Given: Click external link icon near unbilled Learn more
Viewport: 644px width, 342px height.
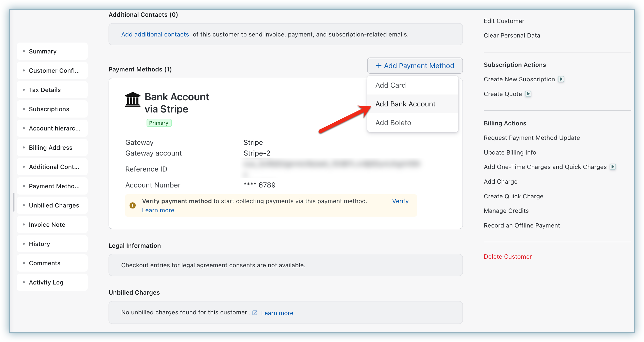Looking at the screenshot, I should [x=255, y=313].
